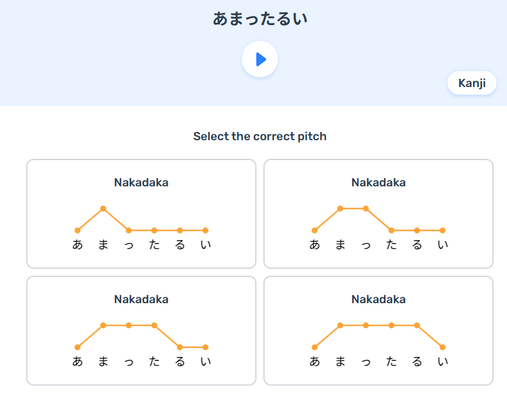Click the る character under the three-high-mora graph
The height and width of the screenshot is (420, 507).
coord(180,362)
